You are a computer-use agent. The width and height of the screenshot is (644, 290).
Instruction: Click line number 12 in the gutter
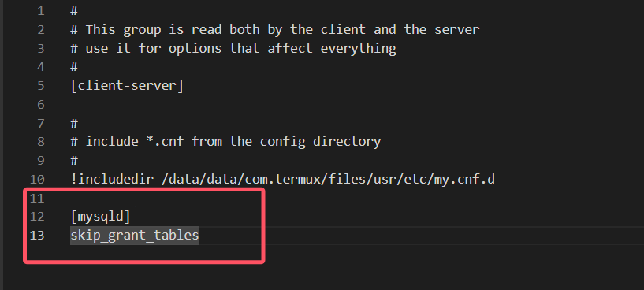[37, 217]
